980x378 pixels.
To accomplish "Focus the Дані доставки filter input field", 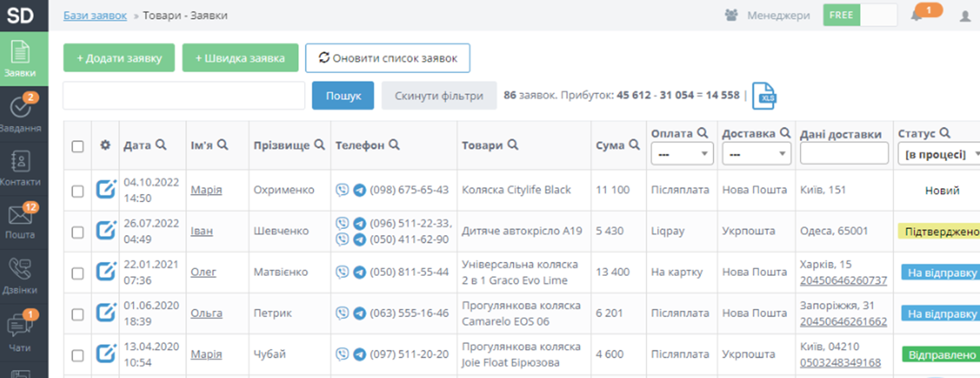I will click(x=844, y=154).
